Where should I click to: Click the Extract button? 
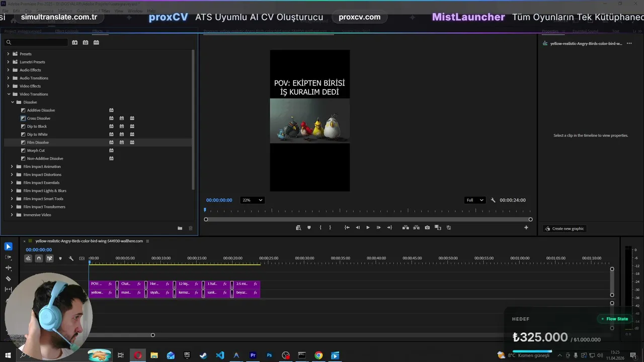416,228
